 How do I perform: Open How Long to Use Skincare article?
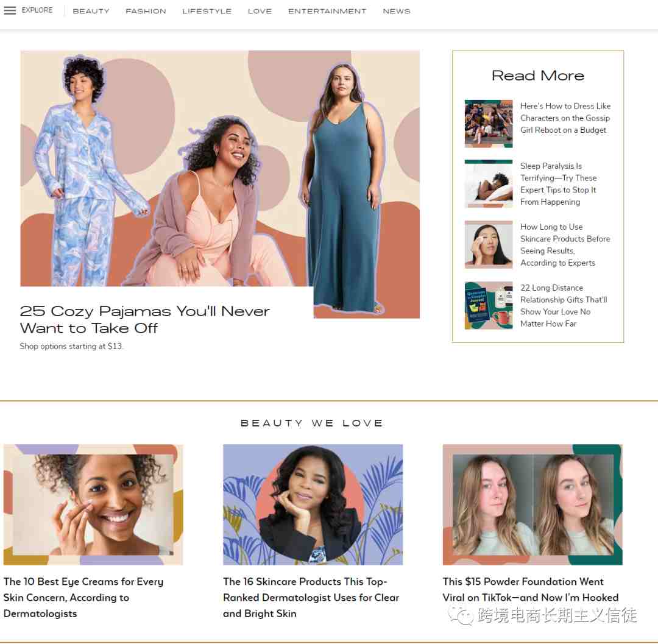(x=565, y=244)
